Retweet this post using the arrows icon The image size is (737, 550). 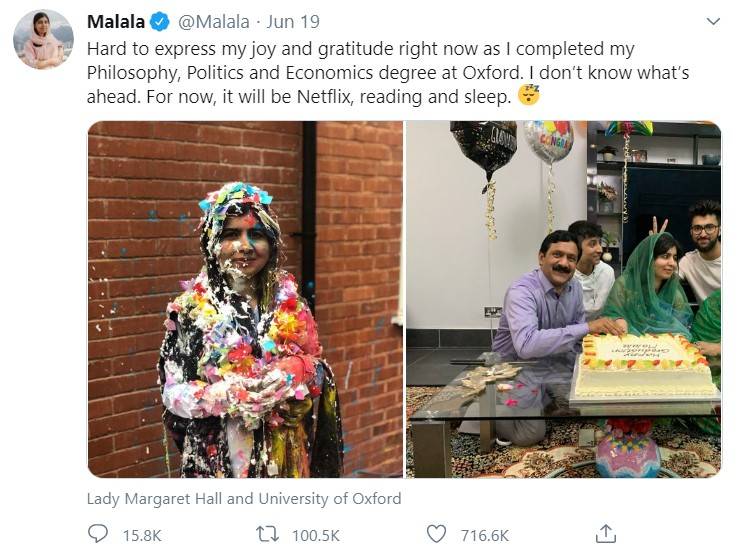click(x=267, y=534)
